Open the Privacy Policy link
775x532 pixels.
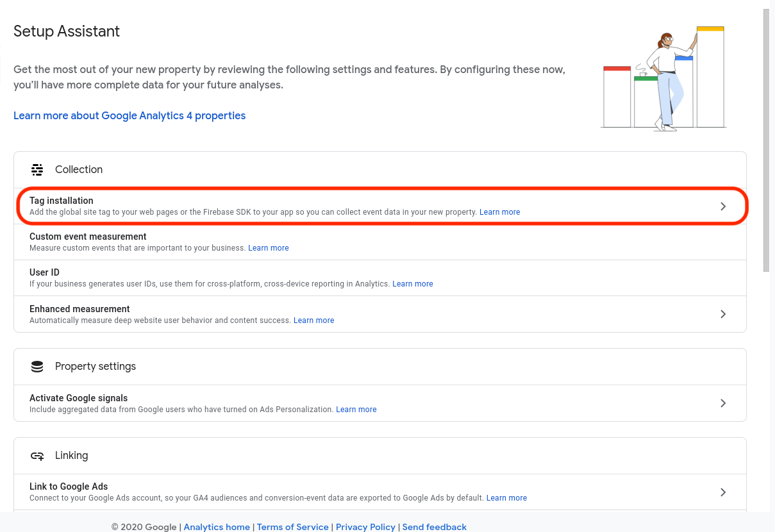click(365, 527)
